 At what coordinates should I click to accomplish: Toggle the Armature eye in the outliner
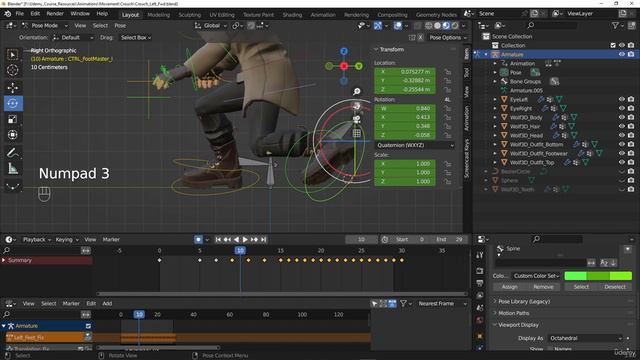point(622,54)
